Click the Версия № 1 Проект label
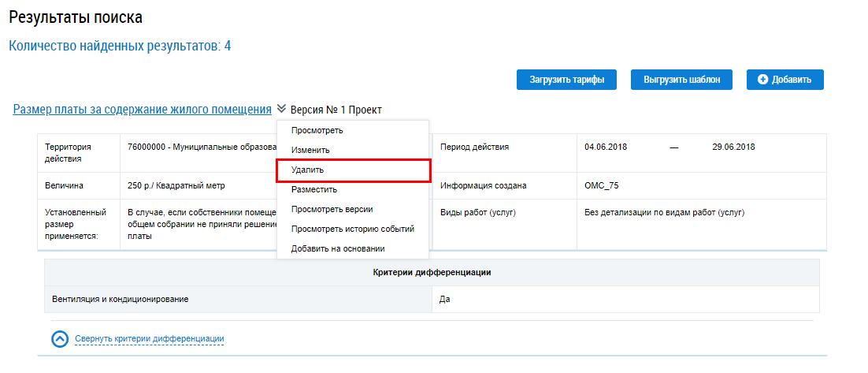868x373 pixels. (x=336, y=110)
